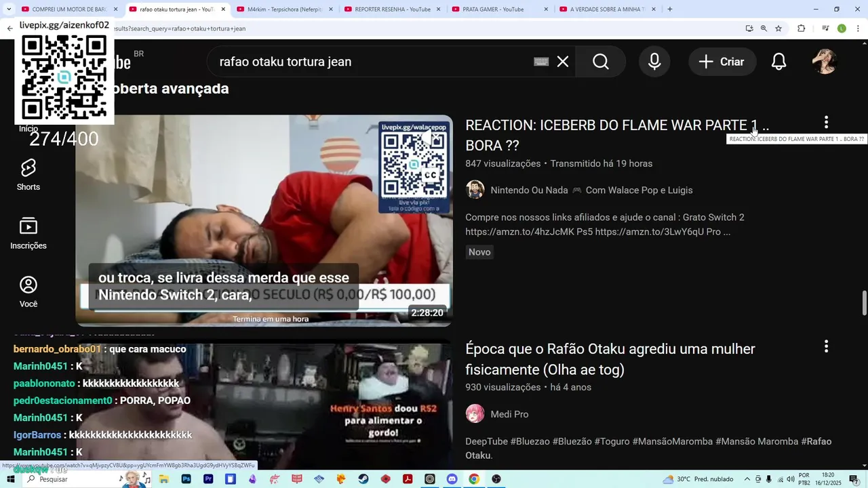Open Shorts from the sidebar
Viewport: 868px width, 488px height.
click(x=28, y=175)
